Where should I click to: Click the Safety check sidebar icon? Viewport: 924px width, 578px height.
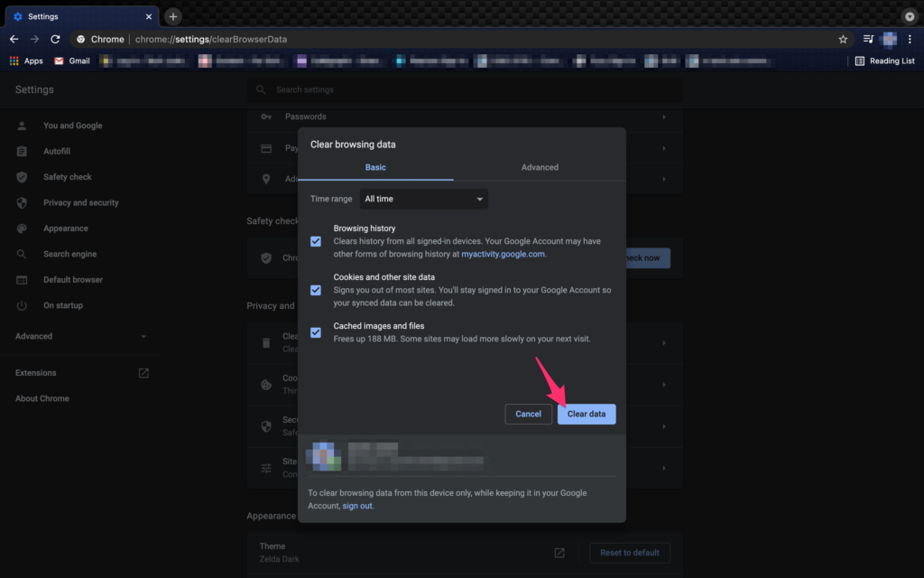pyautogui.click(x=20, y=176)
